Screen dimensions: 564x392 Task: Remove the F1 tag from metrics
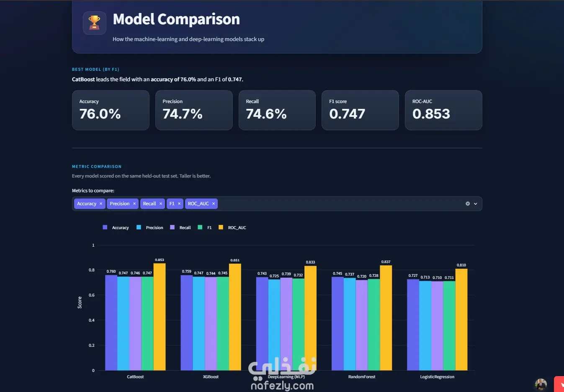[179, 204]
